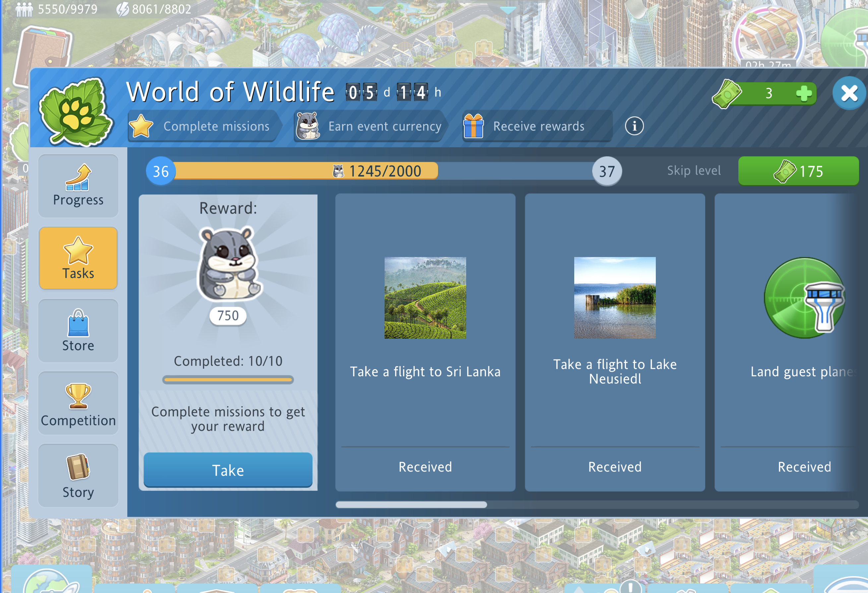Viewport: 868px width, 593px height.
Task: Click the Lake Neusiedl flight thumbnail
Action: point(615,298)
